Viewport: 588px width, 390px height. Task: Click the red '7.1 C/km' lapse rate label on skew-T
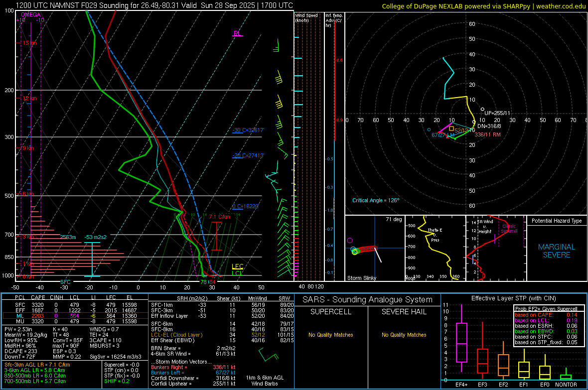pos(219,217)
